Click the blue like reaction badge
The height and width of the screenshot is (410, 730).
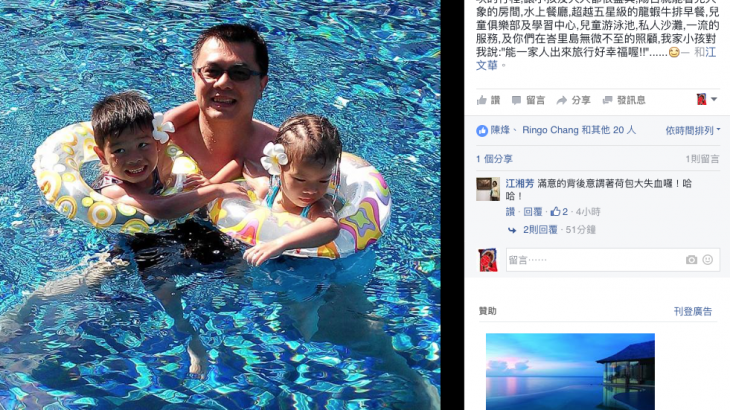[482, 131]
